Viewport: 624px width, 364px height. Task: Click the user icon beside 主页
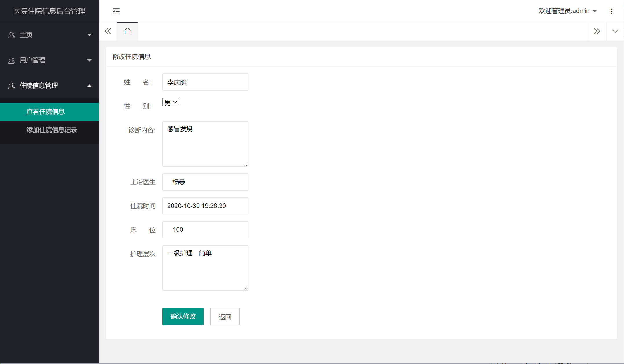12,35
